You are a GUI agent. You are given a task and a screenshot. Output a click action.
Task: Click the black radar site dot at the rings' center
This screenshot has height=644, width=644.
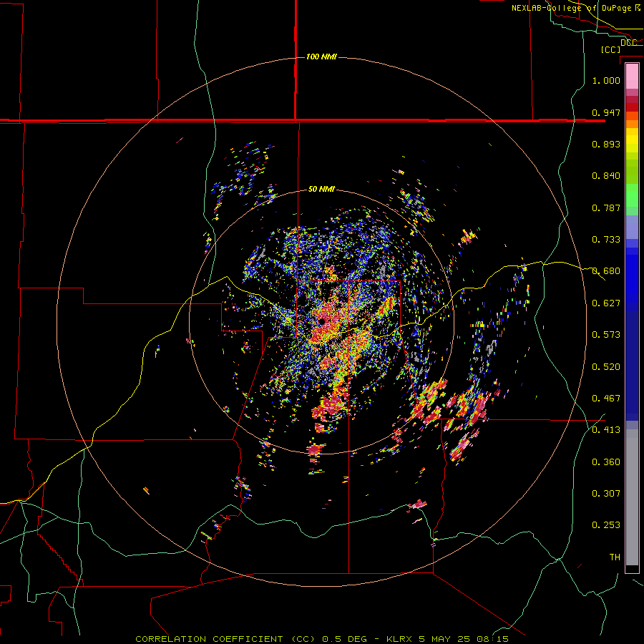(321, 321)
